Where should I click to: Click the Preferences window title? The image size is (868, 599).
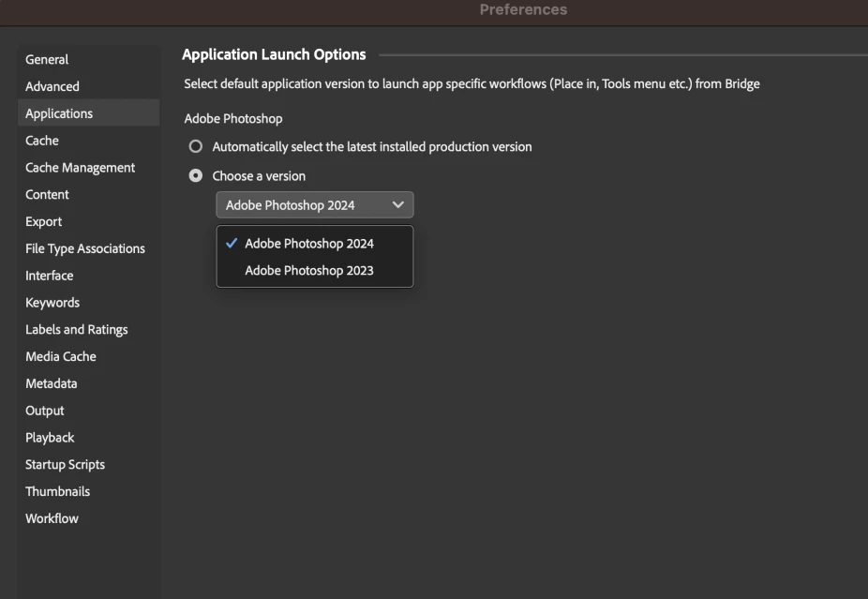tap(523, 9)
